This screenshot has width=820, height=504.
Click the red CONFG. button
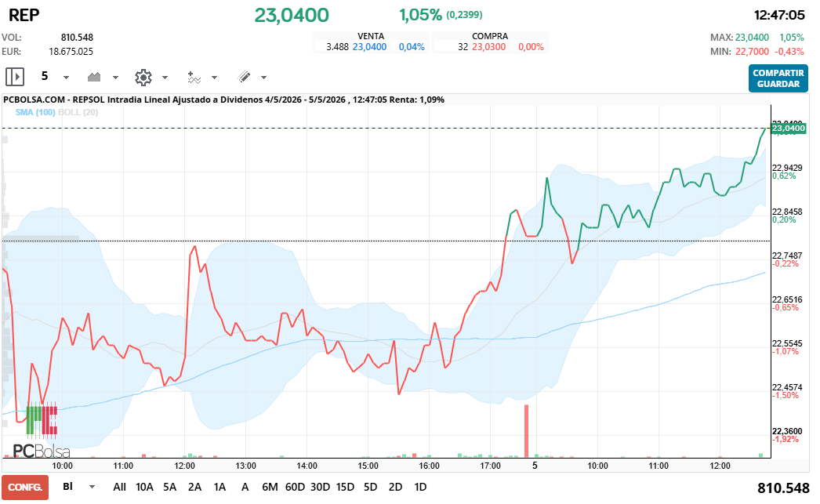(25, 488)
